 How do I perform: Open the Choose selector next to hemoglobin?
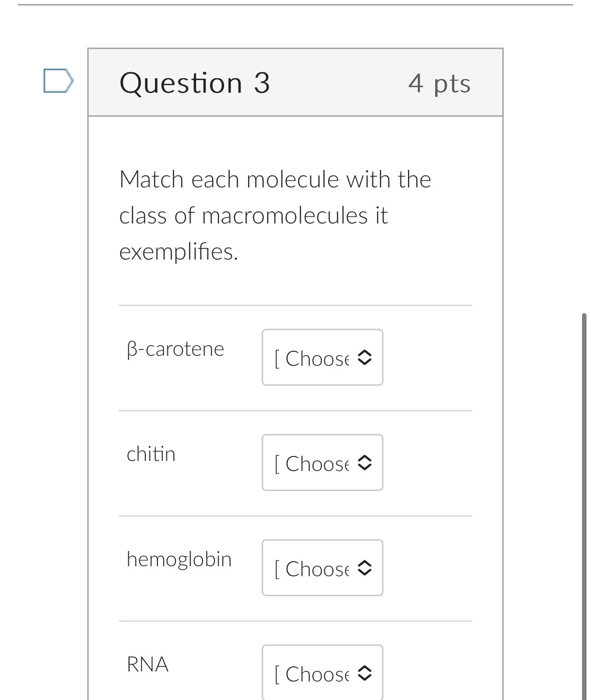(322, 568)
